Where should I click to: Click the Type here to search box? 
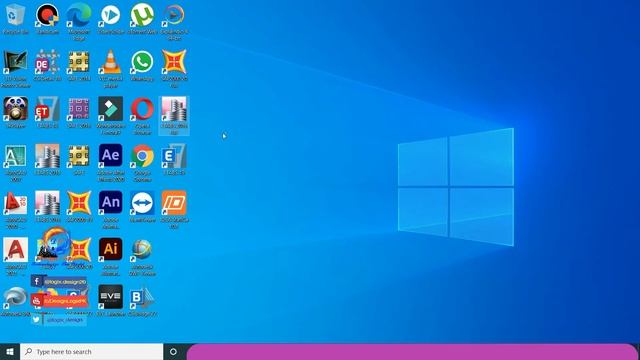(91, 351)
